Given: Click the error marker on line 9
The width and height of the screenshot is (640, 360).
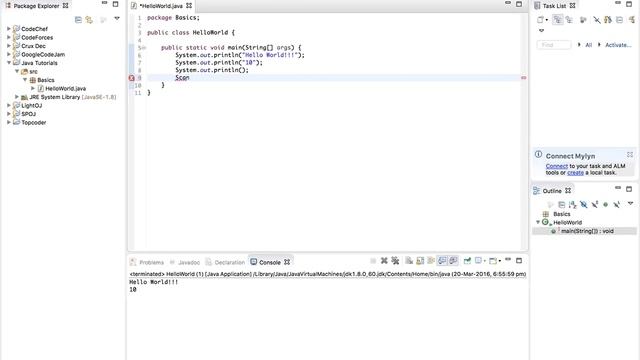Looking at the screenshot, I should click(131, 78).
